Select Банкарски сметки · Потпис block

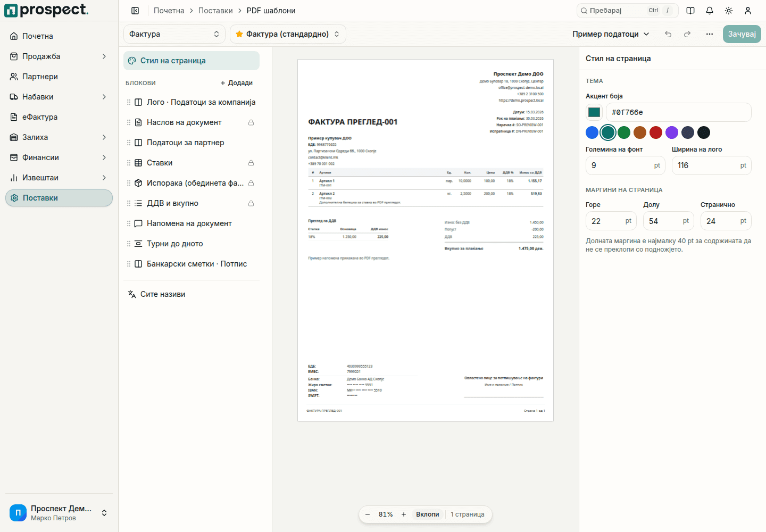191,264
